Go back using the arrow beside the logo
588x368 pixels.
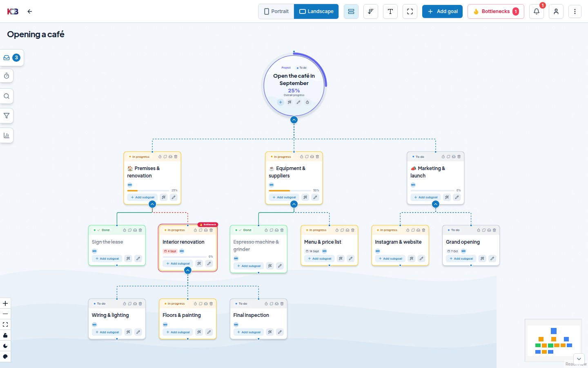(30, 11)
